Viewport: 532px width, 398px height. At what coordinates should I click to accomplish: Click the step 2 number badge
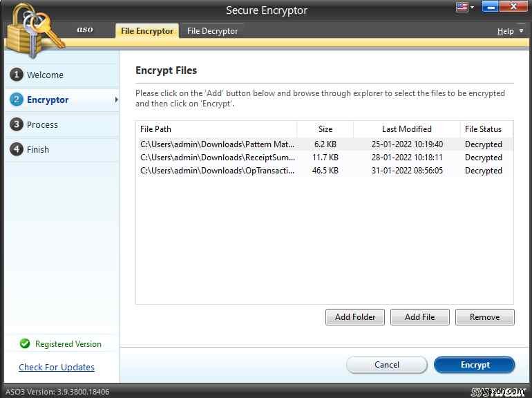[17, 99]
